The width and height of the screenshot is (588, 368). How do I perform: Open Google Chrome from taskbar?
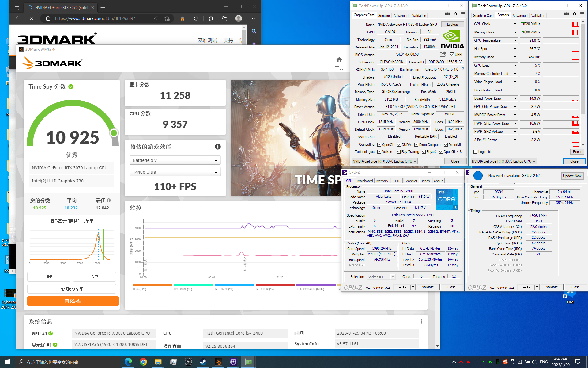(143, 362)
